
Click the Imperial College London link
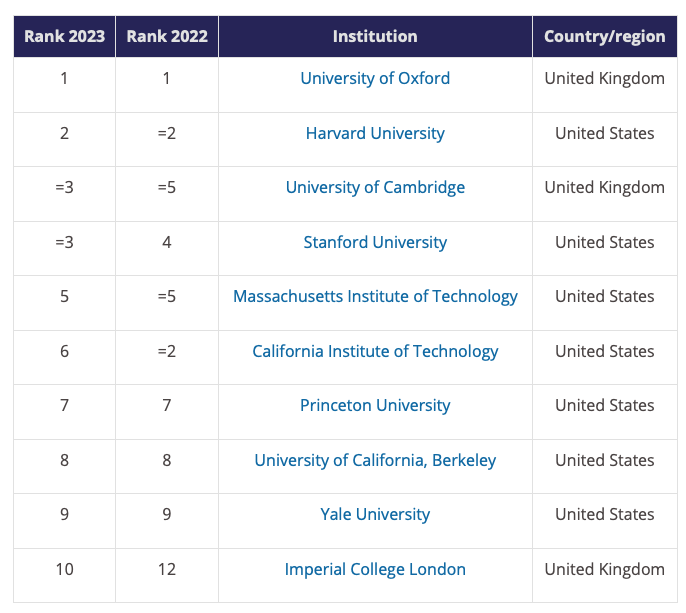(375, 569)
